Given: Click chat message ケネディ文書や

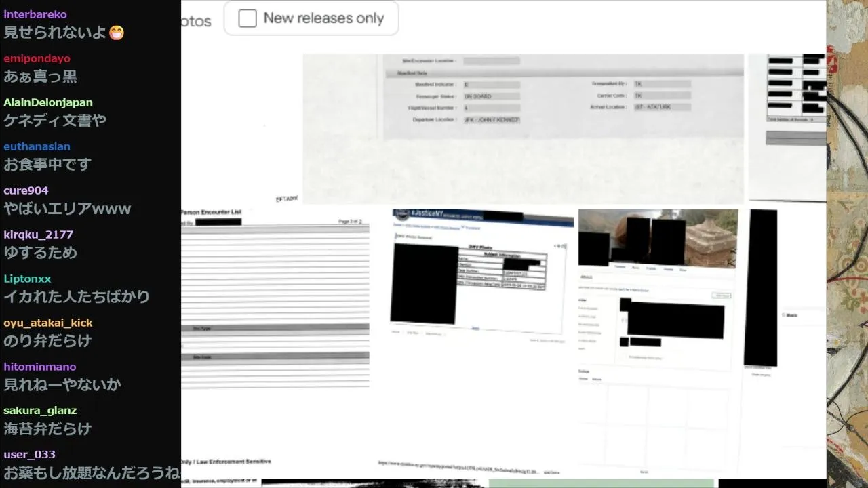Looking at the screenshot, I should pos(55,121).
